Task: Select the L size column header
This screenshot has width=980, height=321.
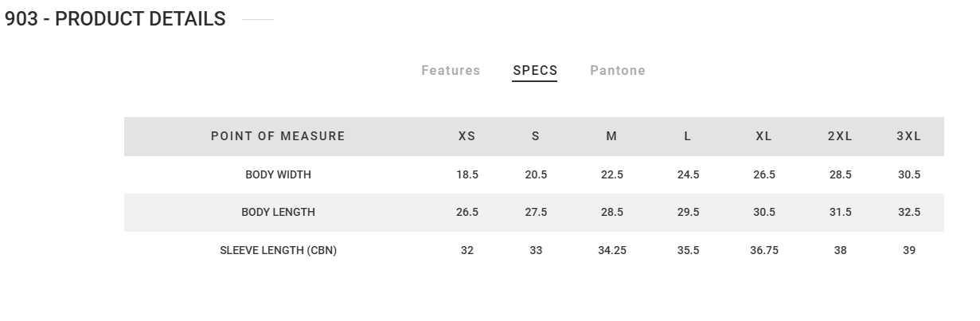Action: click(x=688, y=136)
